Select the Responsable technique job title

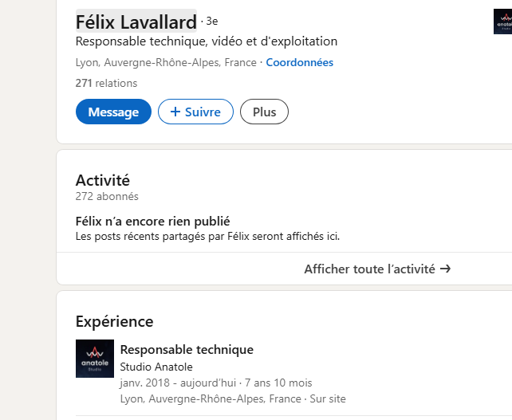tap(187, 349)
